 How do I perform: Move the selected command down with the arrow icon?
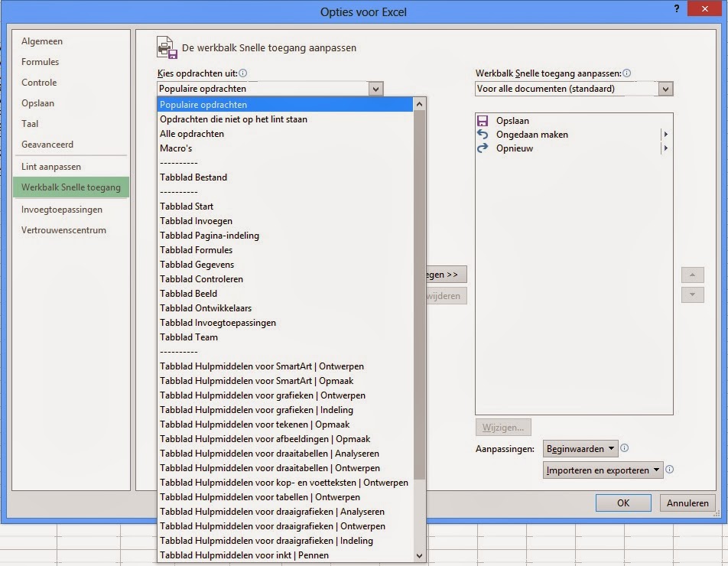coord(692,294)
